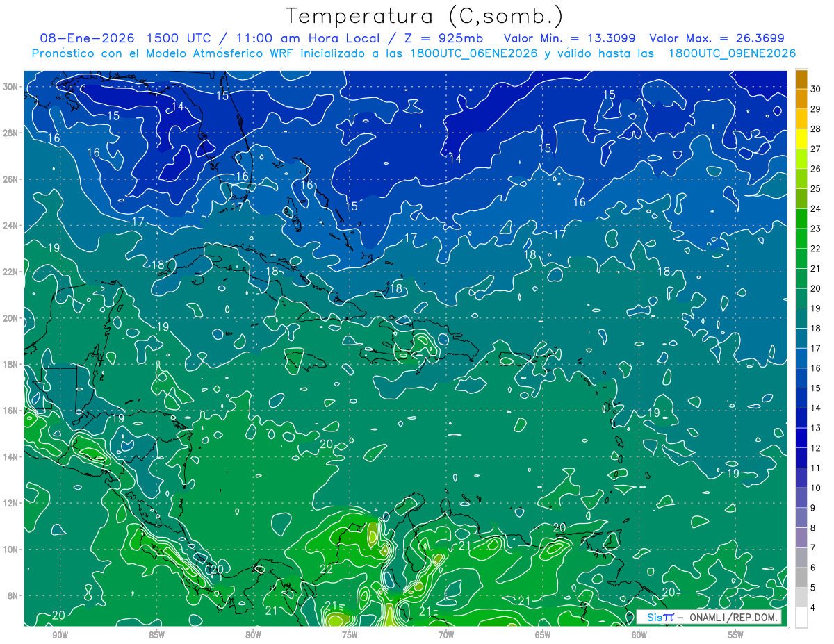This screenshot has width=834, height=644.
Task: Click the 14N latitude axis label
Action: click(x=12, y=457)
